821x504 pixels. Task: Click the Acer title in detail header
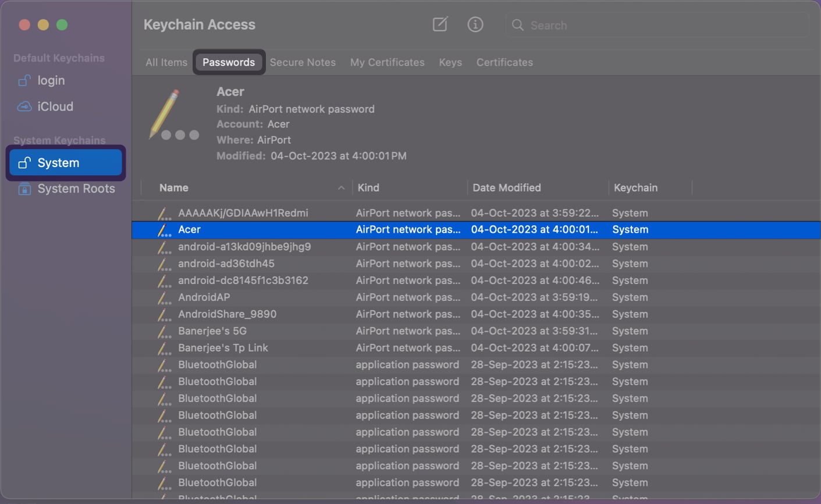230,92
